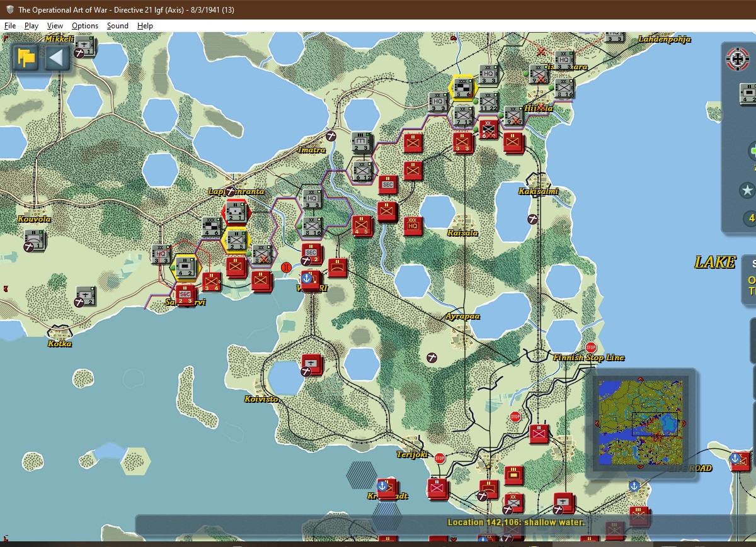Select the grey XXX unit marked 4-6
The width and height of the screenshot is (756, 547).
pos(212,227)
